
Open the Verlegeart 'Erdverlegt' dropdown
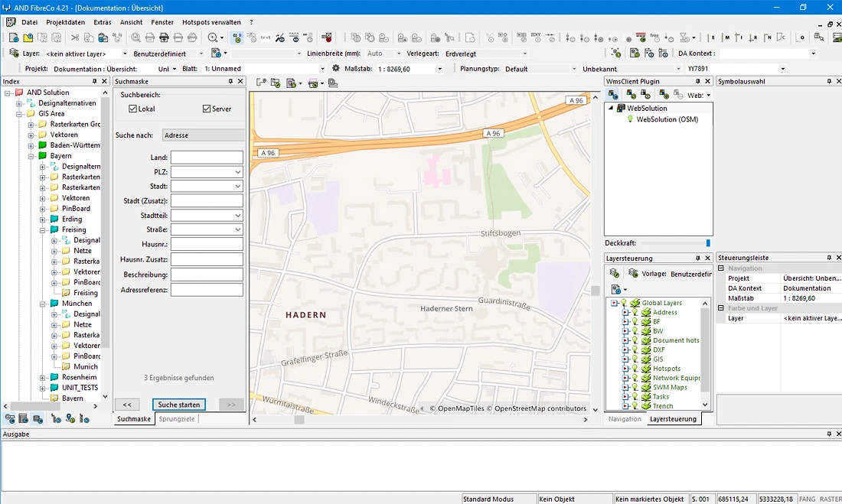coord(524,54)
